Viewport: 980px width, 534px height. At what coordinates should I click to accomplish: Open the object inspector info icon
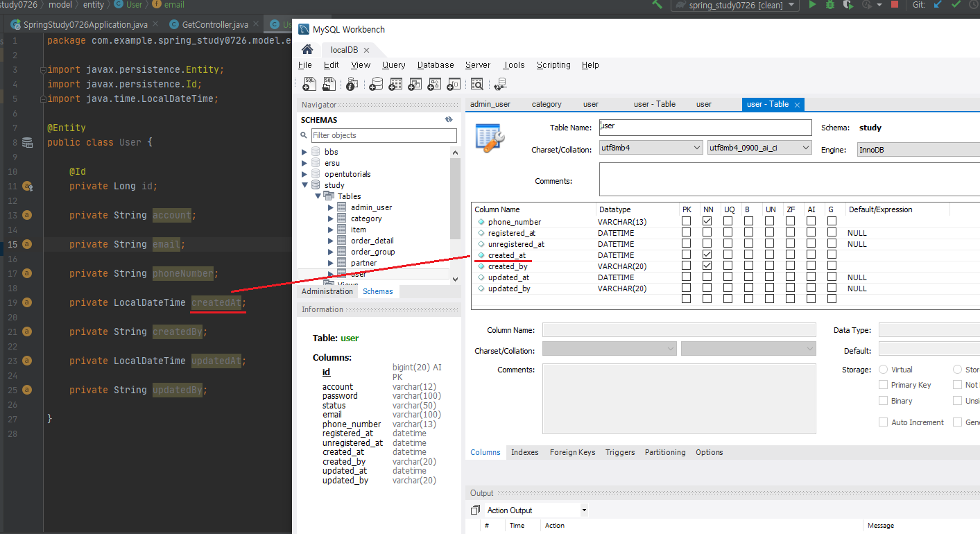click(x=352, y=84)
